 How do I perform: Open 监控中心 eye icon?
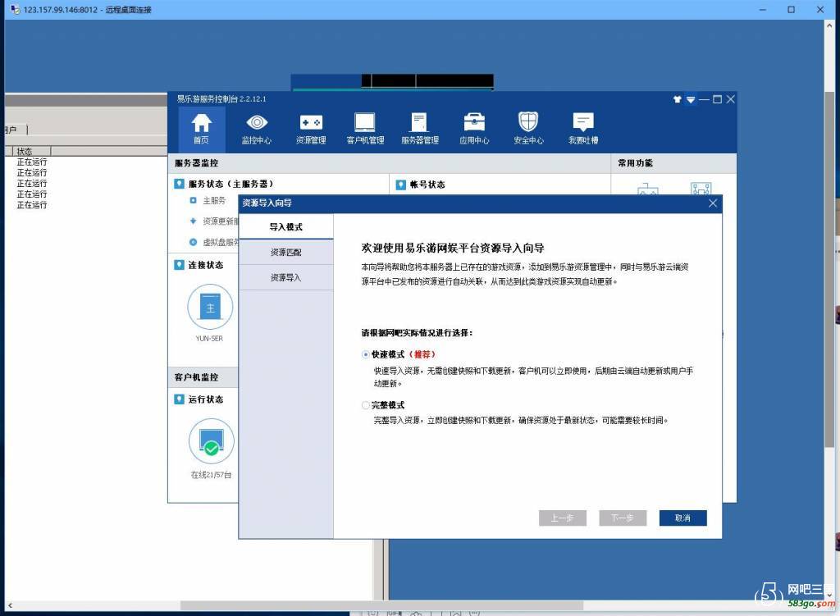[x=257, y=129]
